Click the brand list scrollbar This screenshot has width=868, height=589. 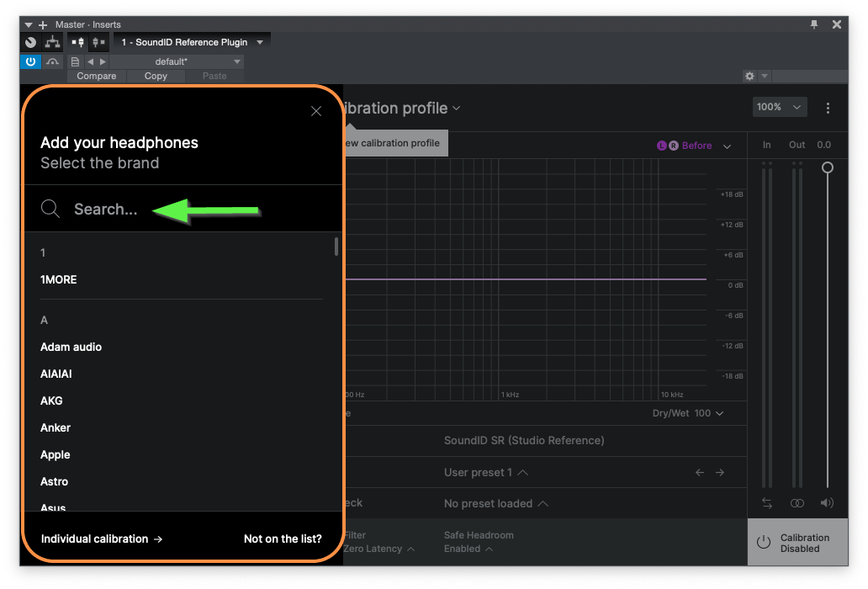[x=336, y=247]
